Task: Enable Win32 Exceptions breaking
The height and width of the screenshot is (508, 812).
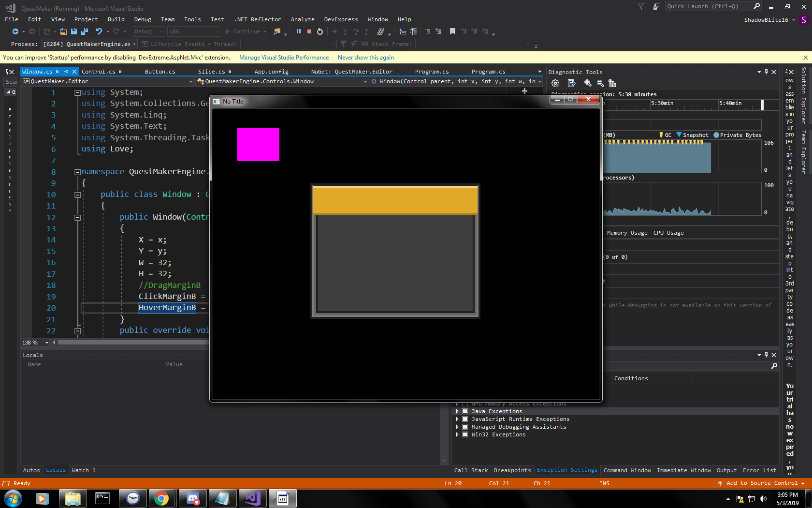Action: tap(465, 434)
